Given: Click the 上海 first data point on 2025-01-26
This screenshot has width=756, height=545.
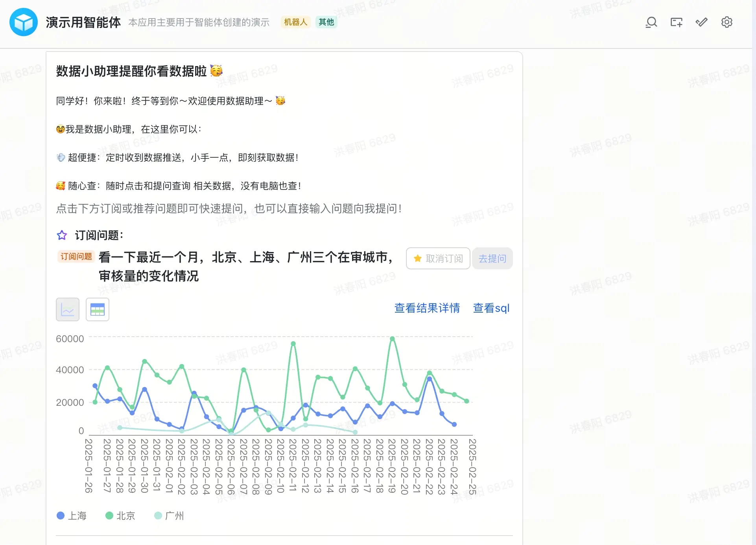Looking at the screenshot, I should point(95,386).
